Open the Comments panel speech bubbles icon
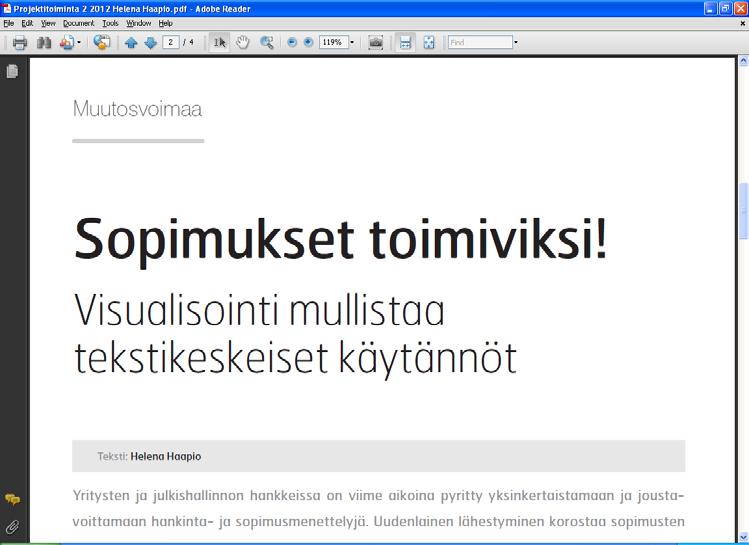 click(x=12, y=500)
